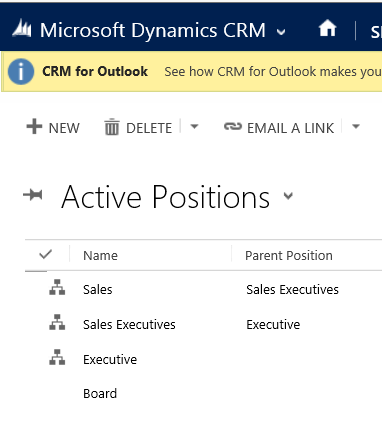Click the DELETE trash can icon
The image size is (382, 432).
112,127
